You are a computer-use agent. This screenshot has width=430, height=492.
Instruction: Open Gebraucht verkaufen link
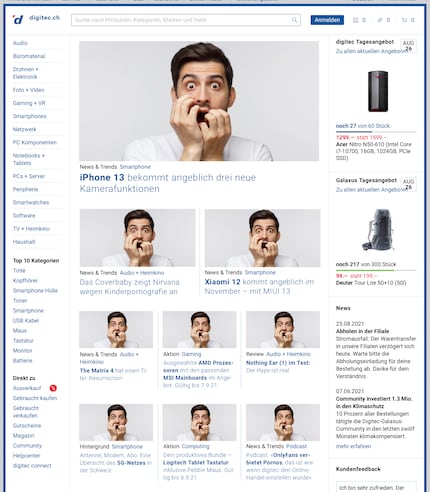26,412
